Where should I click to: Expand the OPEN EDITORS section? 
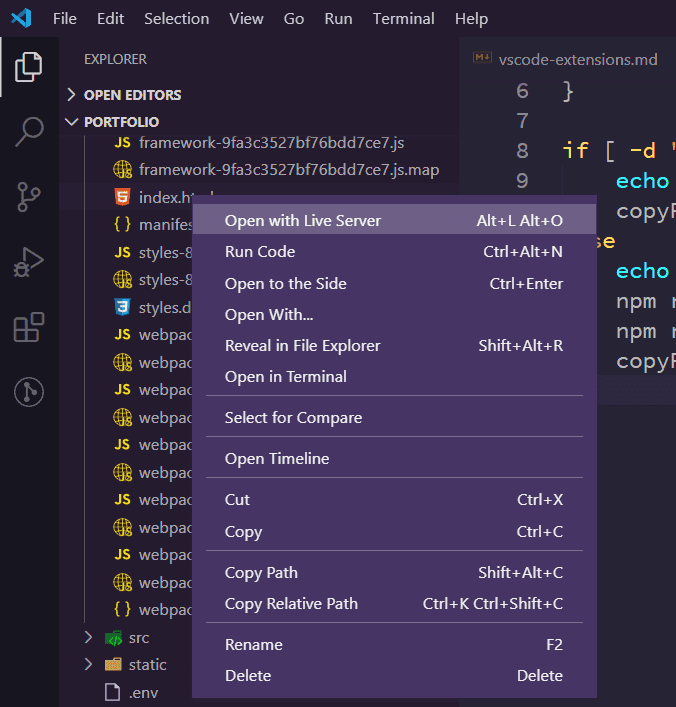click(71, 95)
